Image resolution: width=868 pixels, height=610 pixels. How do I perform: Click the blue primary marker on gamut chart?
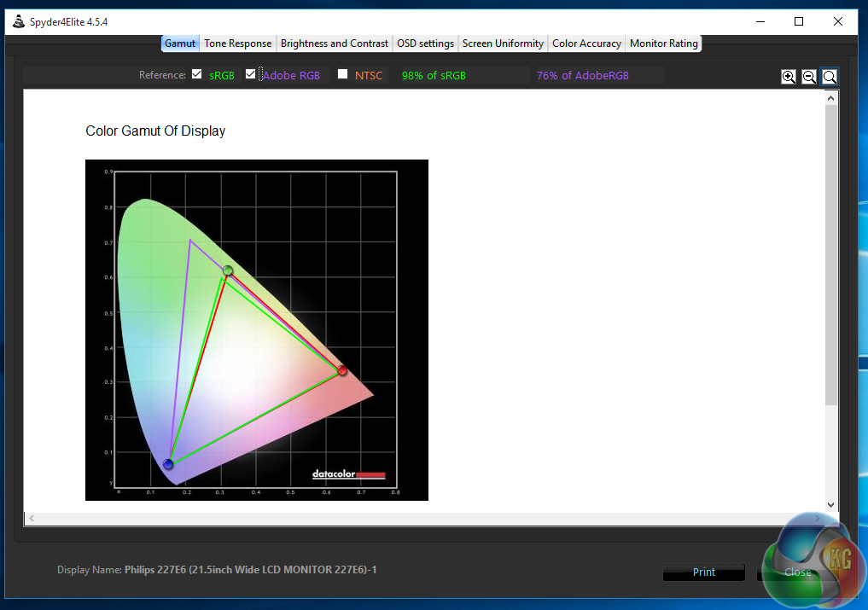168,464
